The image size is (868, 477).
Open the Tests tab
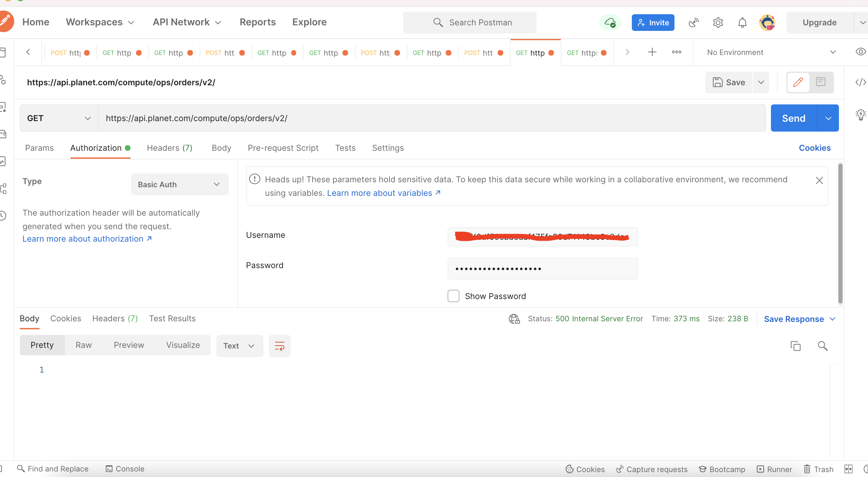pos(345,148)
